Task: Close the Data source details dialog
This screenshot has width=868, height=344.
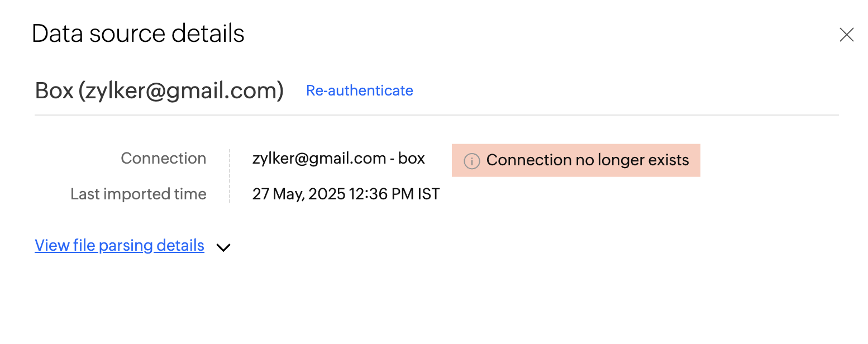Action: 846,35
